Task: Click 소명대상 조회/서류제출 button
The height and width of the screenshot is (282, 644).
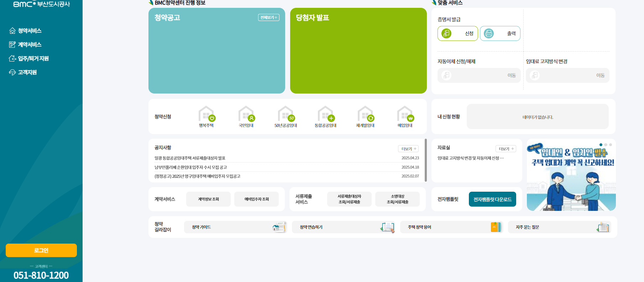Action: pyautogui.click(x=397, y=199)
